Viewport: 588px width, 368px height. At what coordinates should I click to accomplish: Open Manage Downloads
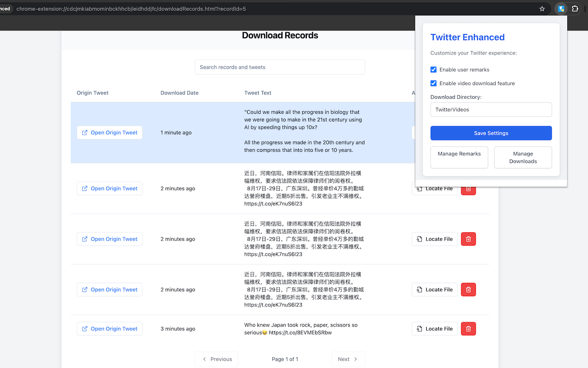click(523, 157)
